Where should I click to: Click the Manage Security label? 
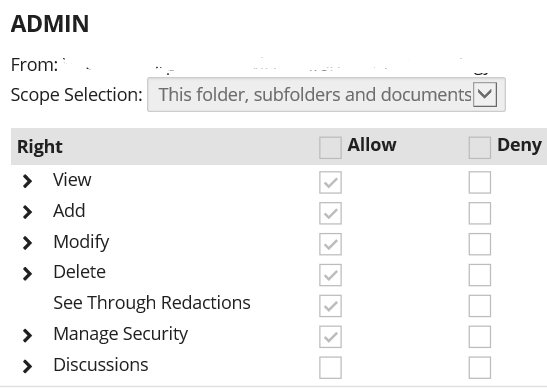coord(120,334)
